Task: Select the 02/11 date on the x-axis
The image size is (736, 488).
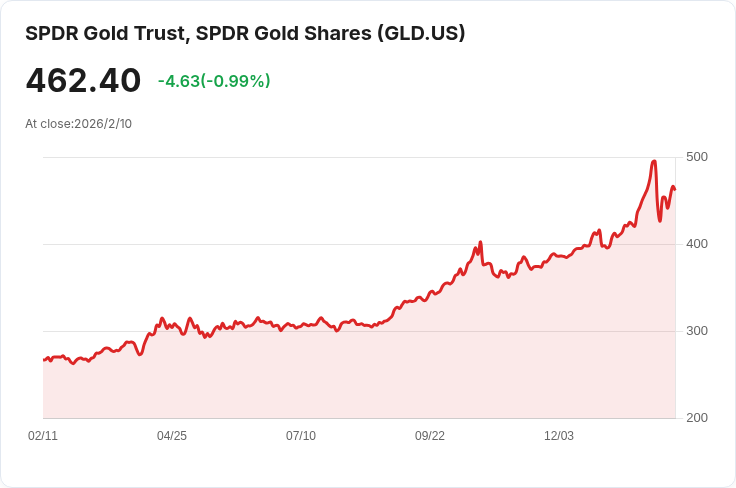Action: tap(43, 436)
